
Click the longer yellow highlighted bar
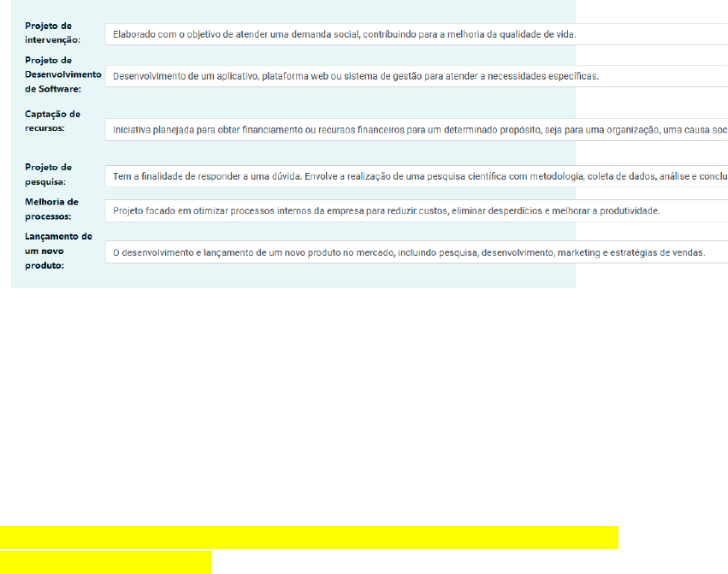pyautogui.click(x=309, y=537)
